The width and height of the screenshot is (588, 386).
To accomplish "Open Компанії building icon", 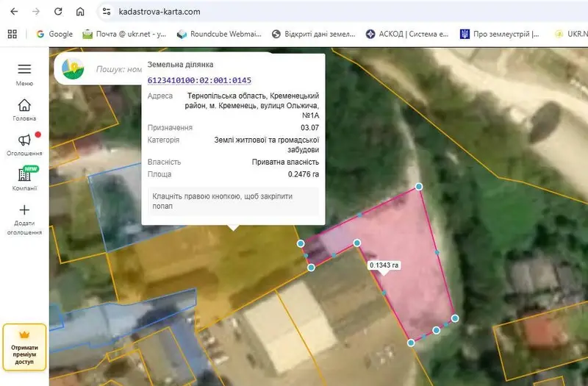I will pos(24,174).
